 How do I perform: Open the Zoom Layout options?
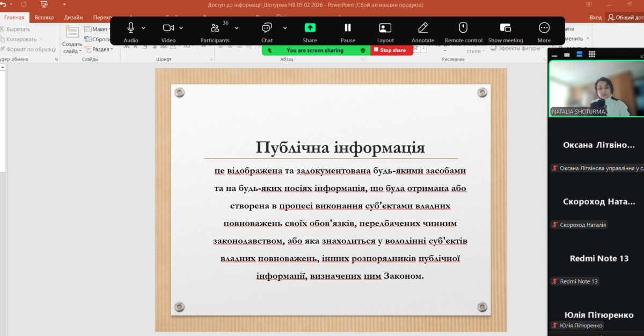pyautogui.click(x=385, y=28)
